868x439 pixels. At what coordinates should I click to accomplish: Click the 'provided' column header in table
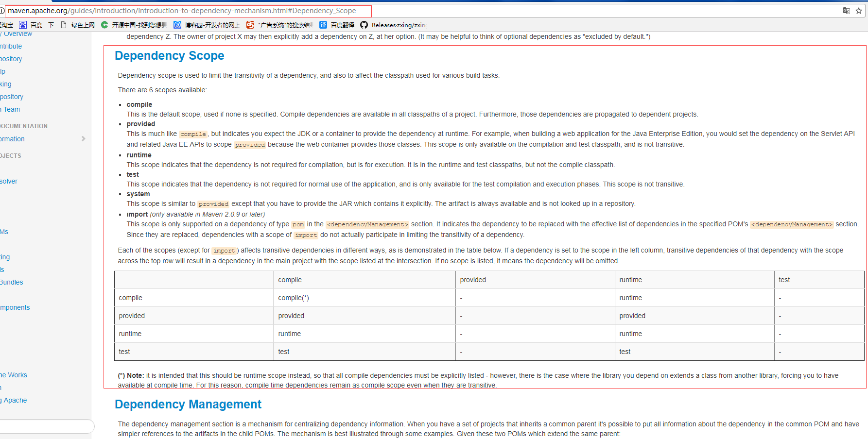tap(535, 280)
